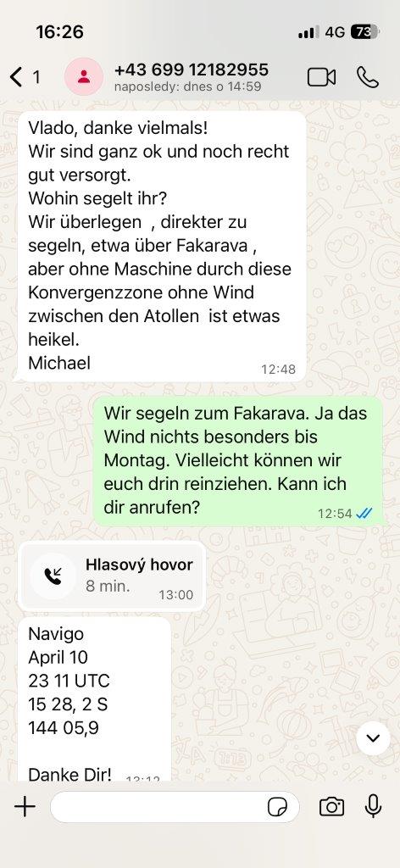
Task: Select the green sent message bubble
Action: pos(237,460)
